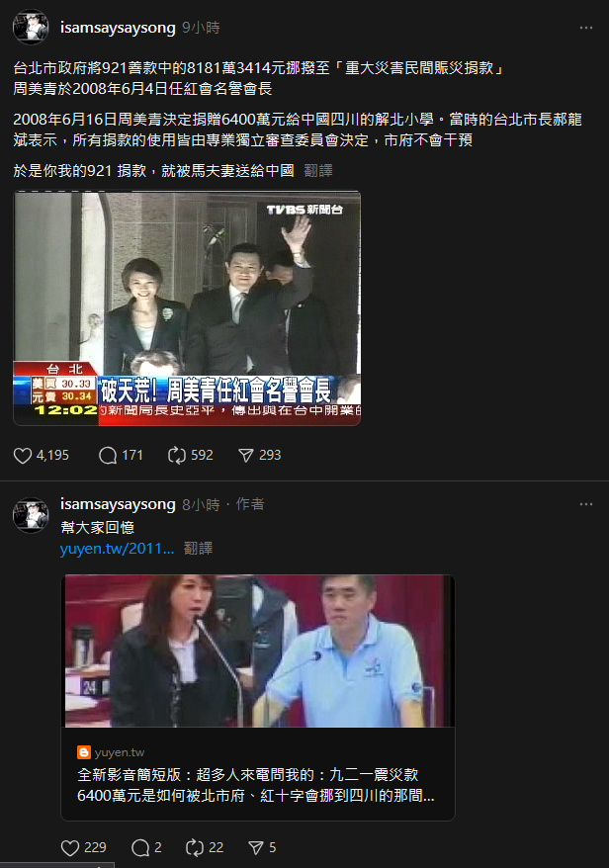Click isamsaysaysong username on the reply
Viewport: 609px width, 868px height.
click(x=118, y=504)
